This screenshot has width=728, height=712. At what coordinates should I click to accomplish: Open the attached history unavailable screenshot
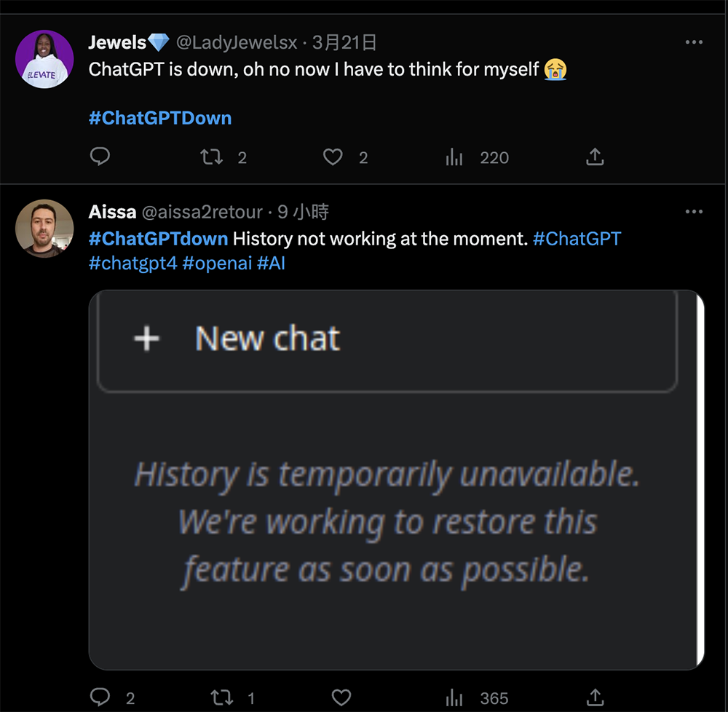click(x=396, y=479)
